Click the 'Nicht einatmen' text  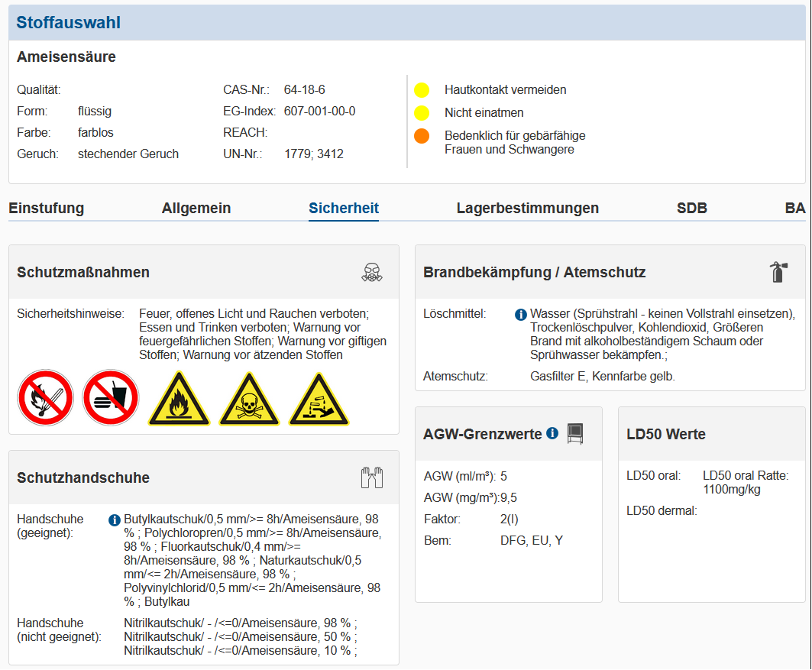484,113
